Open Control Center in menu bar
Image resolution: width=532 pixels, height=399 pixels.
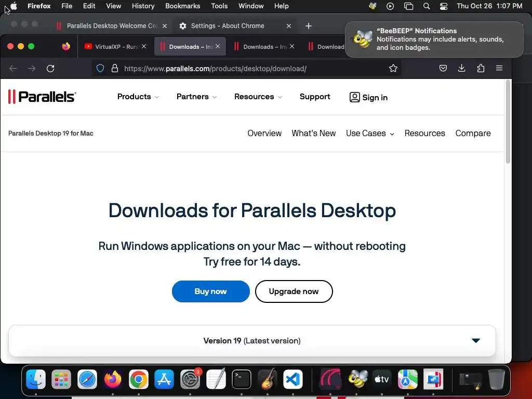point(444,6)
